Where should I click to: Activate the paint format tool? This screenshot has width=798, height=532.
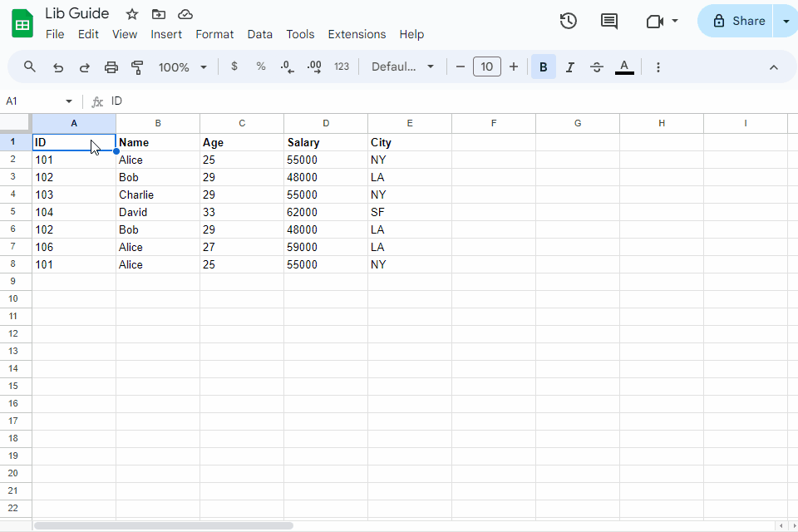click(x=137, y=67)
